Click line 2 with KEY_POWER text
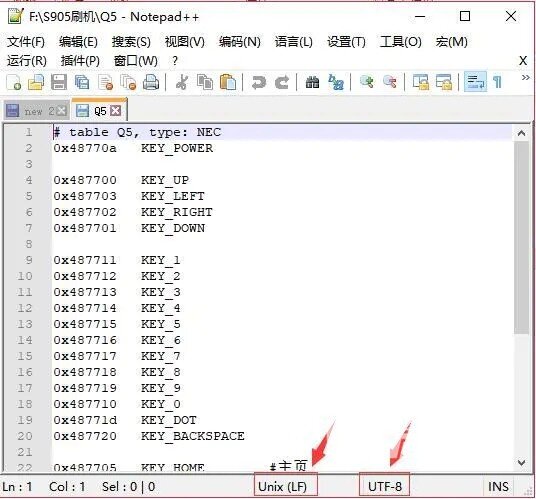536x499 pixels. pos(133,148)
